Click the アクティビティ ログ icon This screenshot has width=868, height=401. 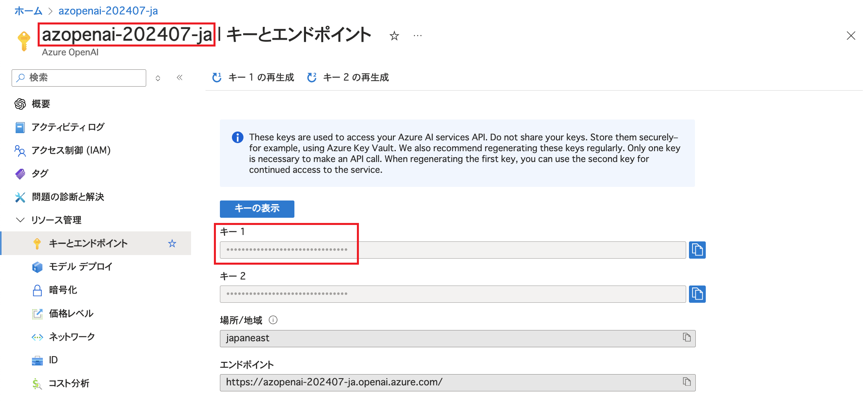pyautogui.click(x=20, y=128)
